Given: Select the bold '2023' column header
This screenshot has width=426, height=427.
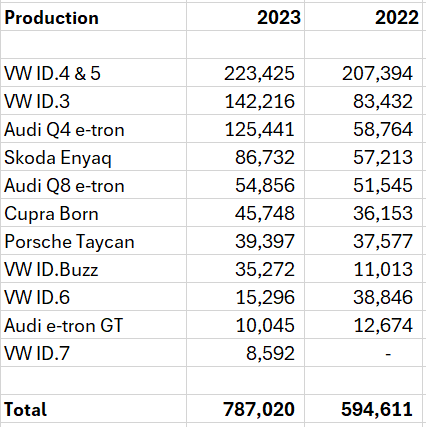Looking at the screenshot, I should [x=245, y=17].
